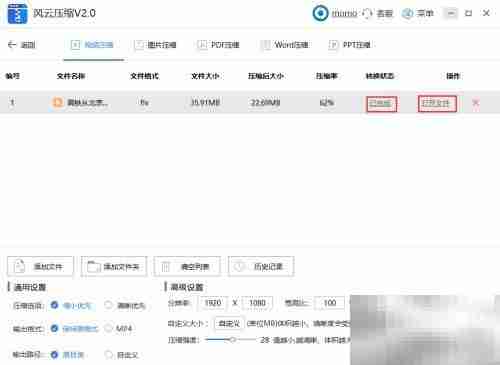This screenshot has height=365, width=500.
Task: Click the app logo beside the V2.0 title
Action: (x=18, y=14)
